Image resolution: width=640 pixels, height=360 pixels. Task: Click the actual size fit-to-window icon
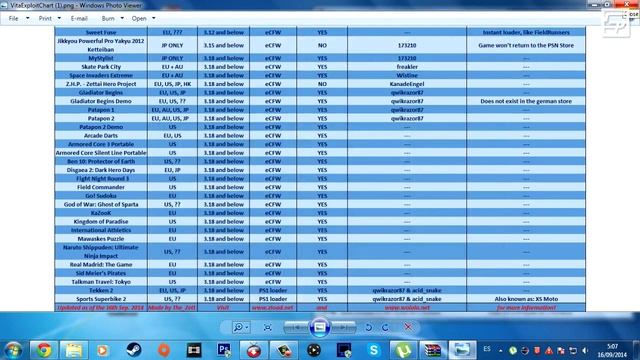click(x=267, y=327)
